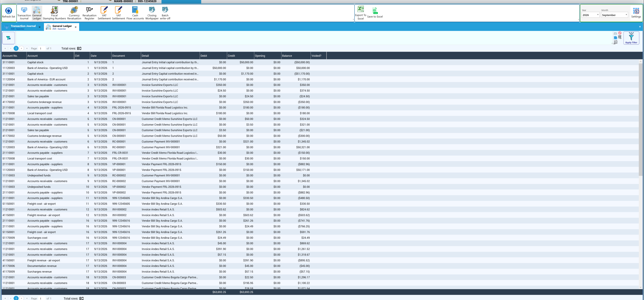This screenshot has width=644, height=300.
Task: Open Fiscal Stamping Numbers
Action: pos(54,13)
